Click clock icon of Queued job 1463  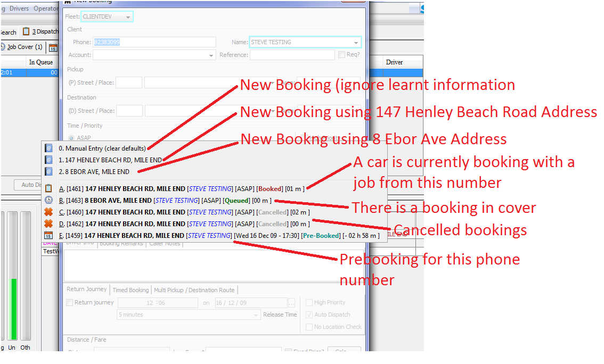coord(48,200)
